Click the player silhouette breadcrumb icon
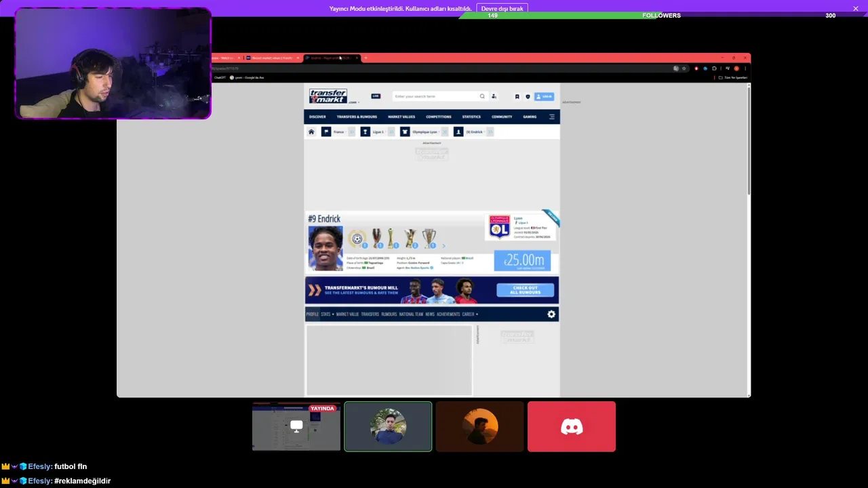This screenshot has height=488, width=868. [x=458, y=131]
